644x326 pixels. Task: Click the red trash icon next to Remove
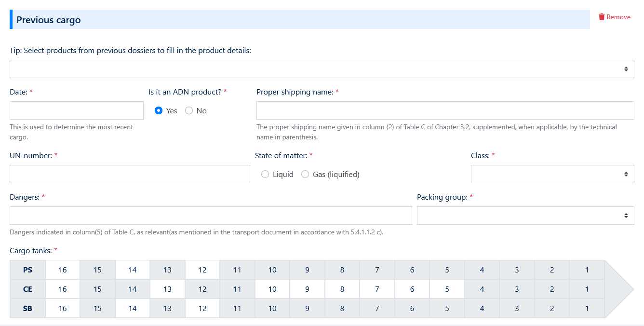click(x=601, y=16)
